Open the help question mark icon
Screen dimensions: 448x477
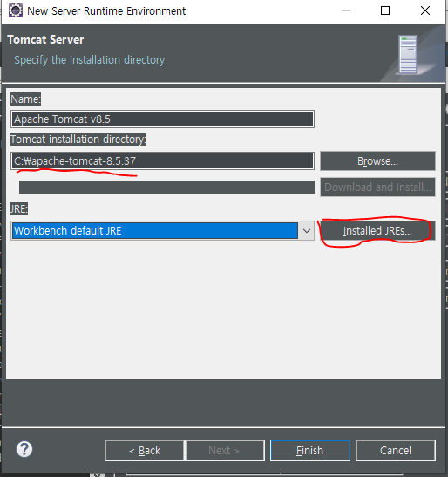point(24,449)
